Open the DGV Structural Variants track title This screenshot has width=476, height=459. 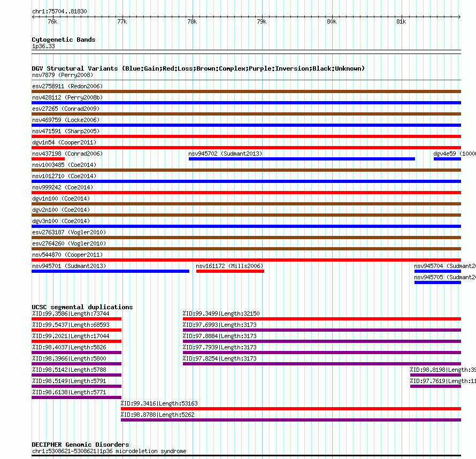point(198,68)
